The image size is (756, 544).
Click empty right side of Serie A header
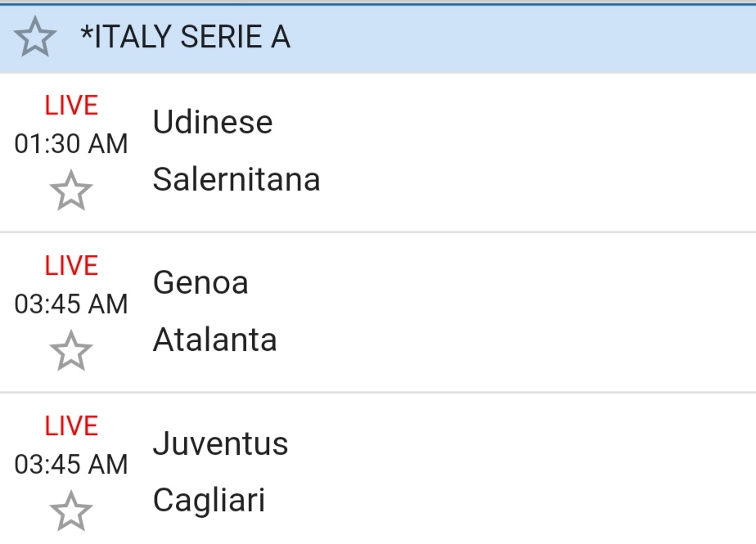click(x=573, y=38)
